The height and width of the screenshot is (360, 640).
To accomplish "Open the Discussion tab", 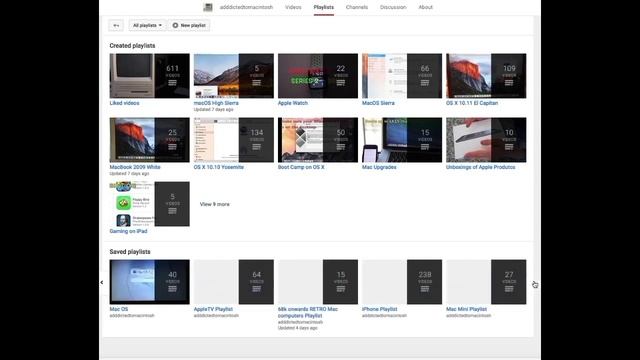I will [x=393, y=7].
